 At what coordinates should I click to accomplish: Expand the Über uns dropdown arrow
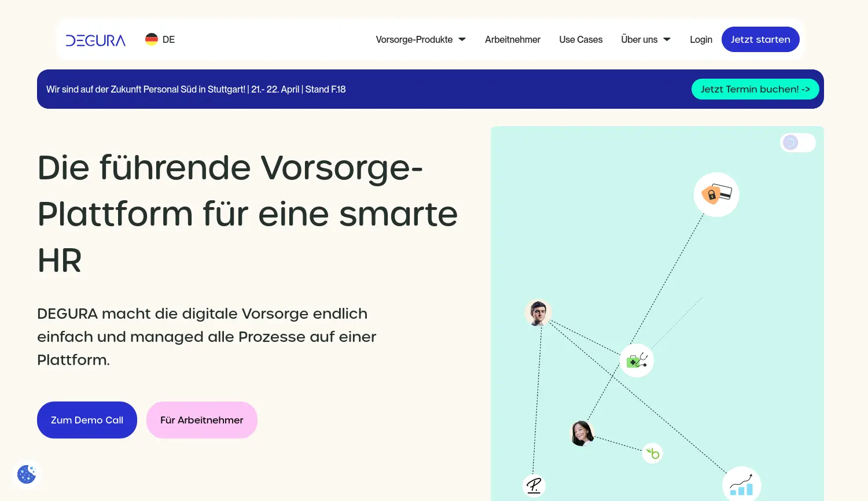[x=667, y=39]
